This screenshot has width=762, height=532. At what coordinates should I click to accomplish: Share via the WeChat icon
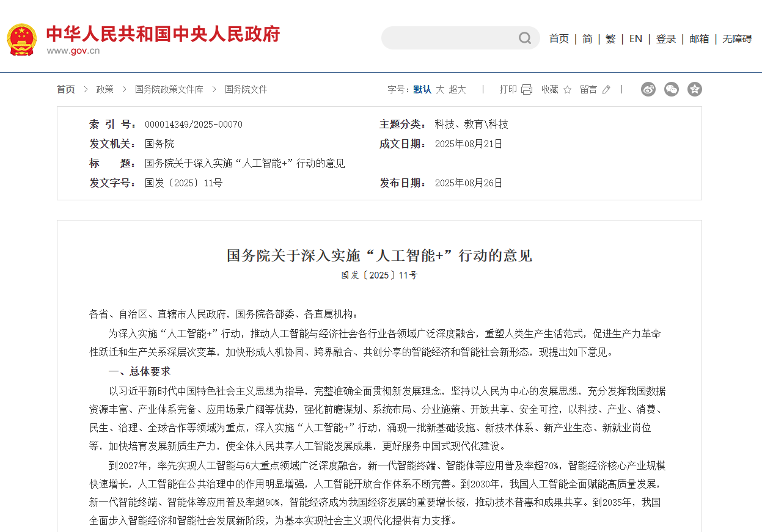pos(672,89)
